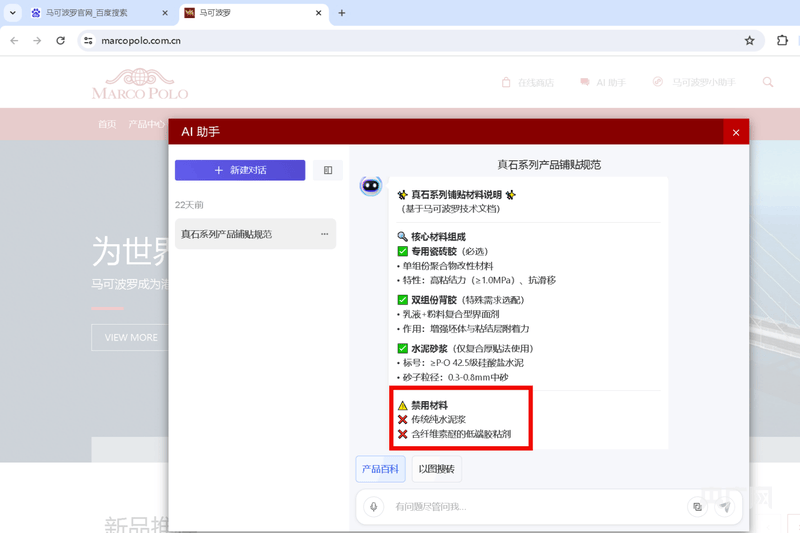
Task: Bookmark this page with the star icon
Action: tap(749, 41)
